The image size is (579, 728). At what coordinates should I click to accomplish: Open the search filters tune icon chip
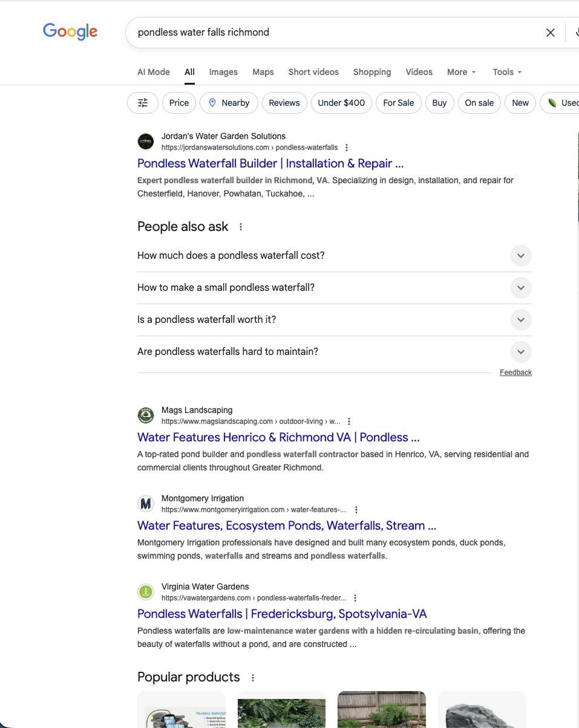click(143, 103)
